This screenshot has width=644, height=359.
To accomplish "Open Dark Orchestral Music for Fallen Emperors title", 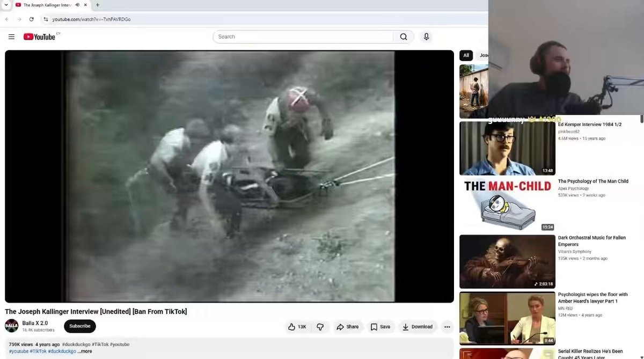I will [592, 241].
